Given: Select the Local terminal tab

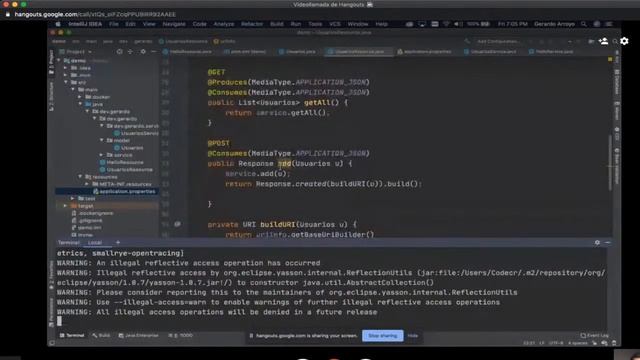Looking at the screenshot, I should coord(95,242).
